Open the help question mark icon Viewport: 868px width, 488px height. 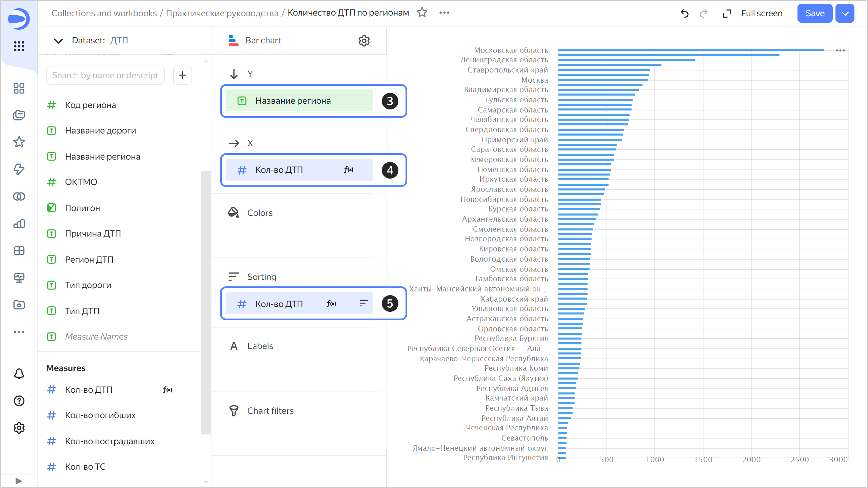[19, 401]
